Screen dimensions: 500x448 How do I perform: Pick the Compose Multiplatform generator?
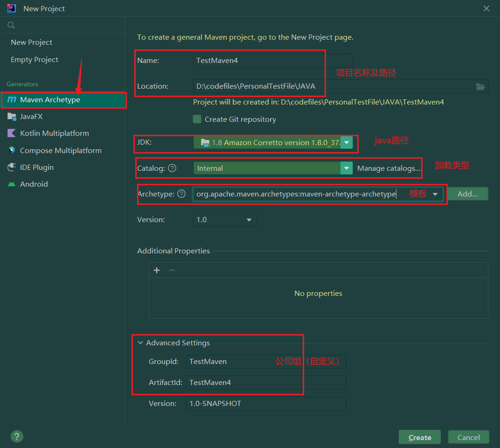click(61, 150)
